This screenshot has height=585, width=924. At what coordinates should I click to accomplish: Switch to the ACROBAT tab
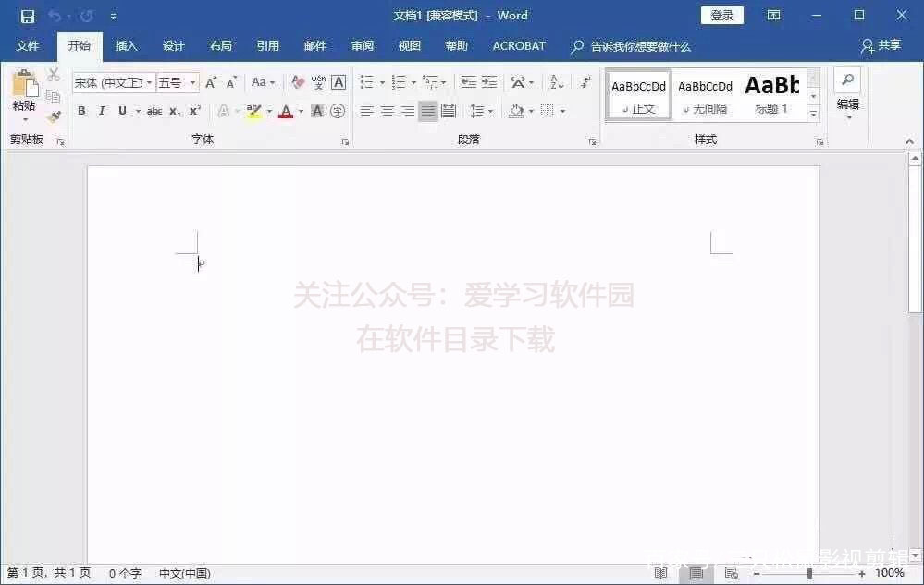(x=519, y=46)
